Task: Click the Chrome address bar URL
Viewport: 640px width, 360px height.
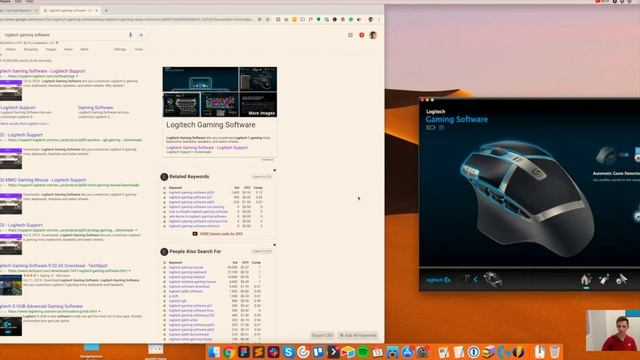Action: tap(127, 19)
